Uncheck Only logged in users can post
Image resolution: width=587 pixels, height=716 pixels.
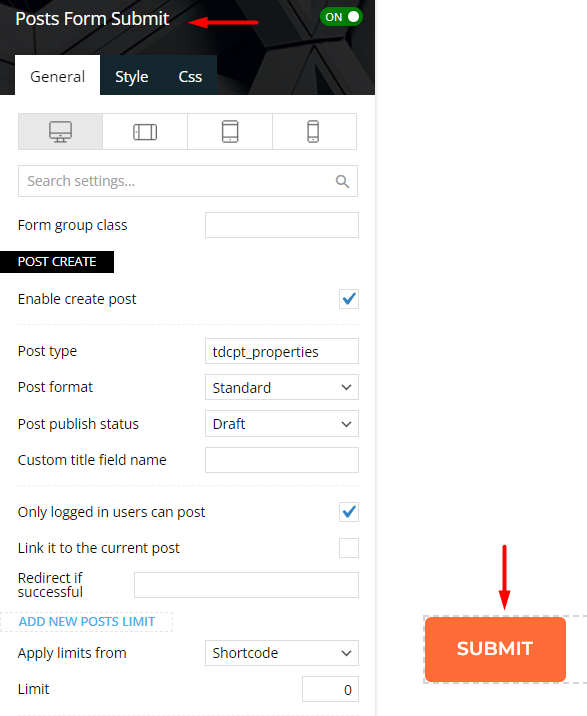(x=349, y=512)
